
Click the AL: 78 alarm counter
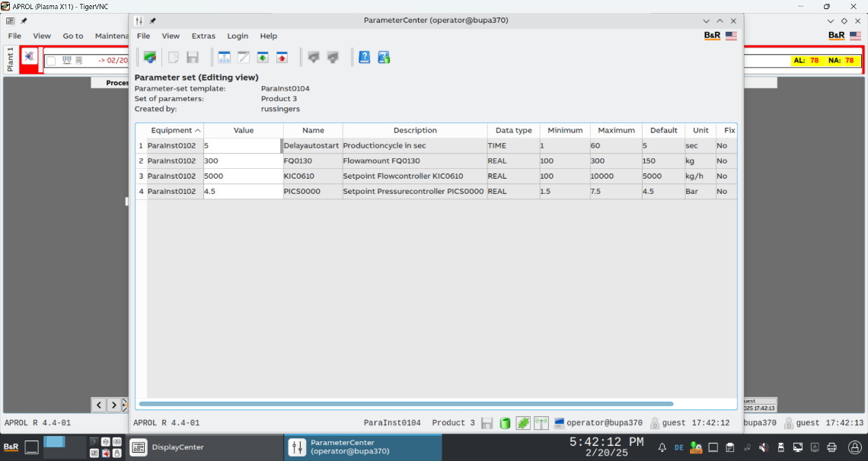click(x=806, y=60)
